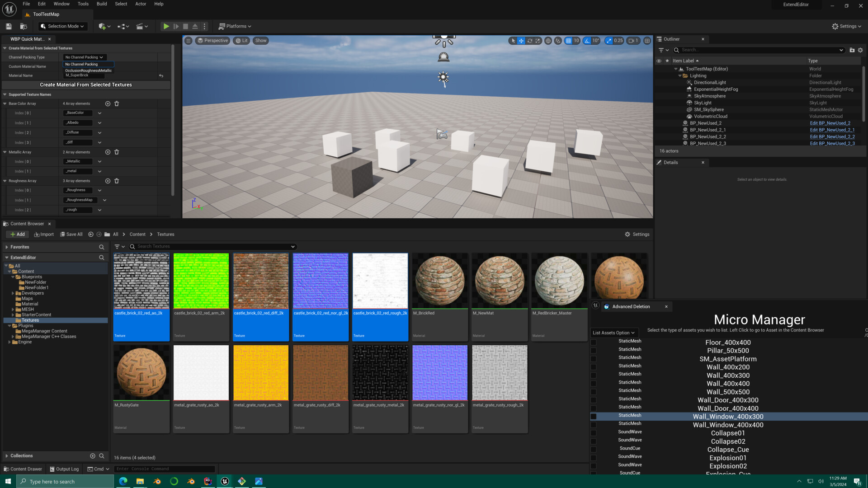
Task: Open the Build menu
Action: tap(101, 4)
